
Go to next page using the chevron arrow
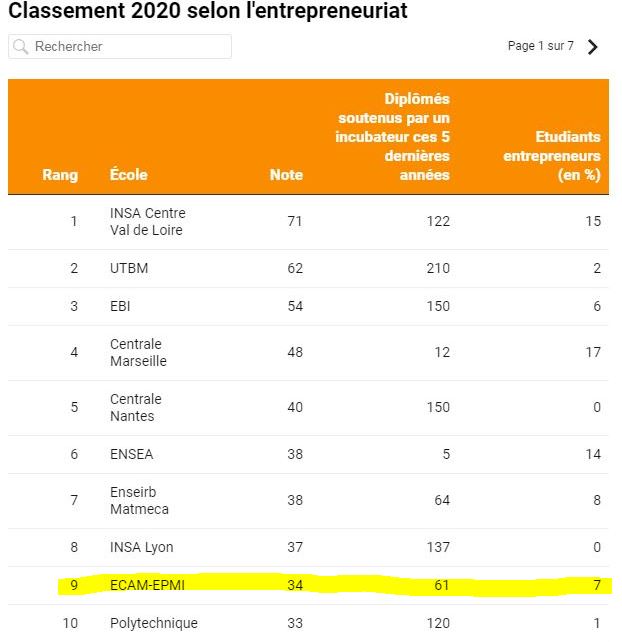592,47
